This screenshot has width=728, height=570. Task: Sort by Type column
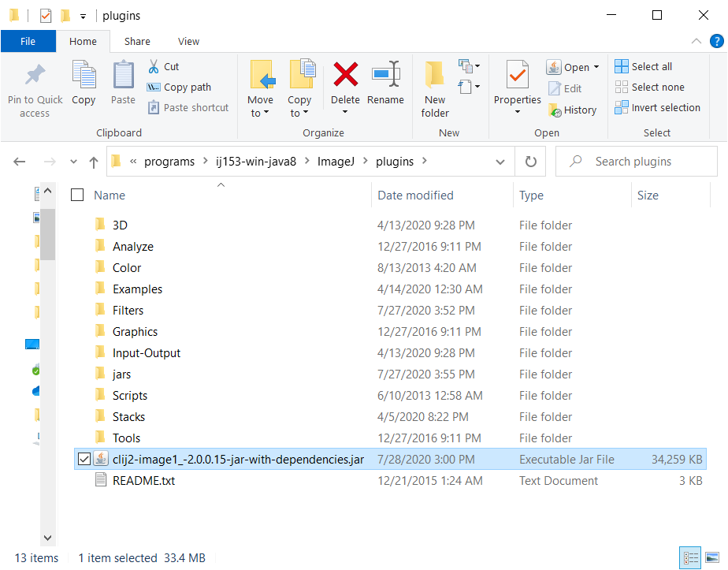531,195
